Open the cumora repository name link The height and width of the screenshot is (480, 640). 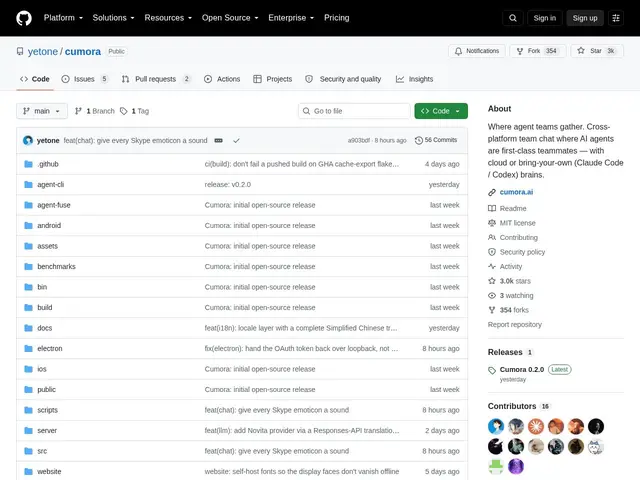83,51
